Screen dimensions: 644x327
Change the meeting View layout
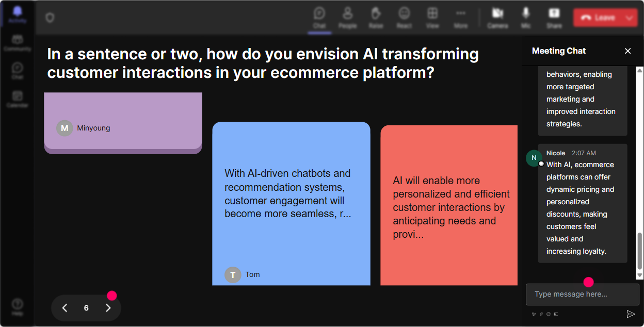tap(432, 18)
